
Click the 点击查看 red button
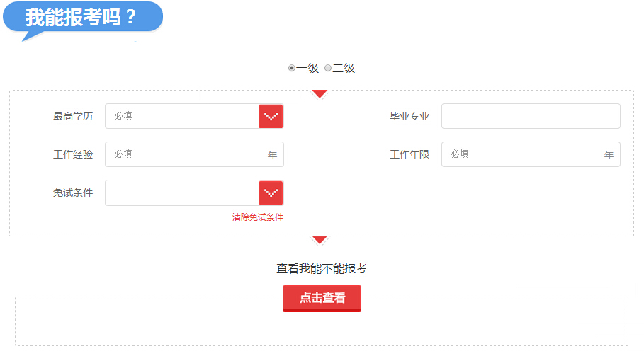pos(322,299)
